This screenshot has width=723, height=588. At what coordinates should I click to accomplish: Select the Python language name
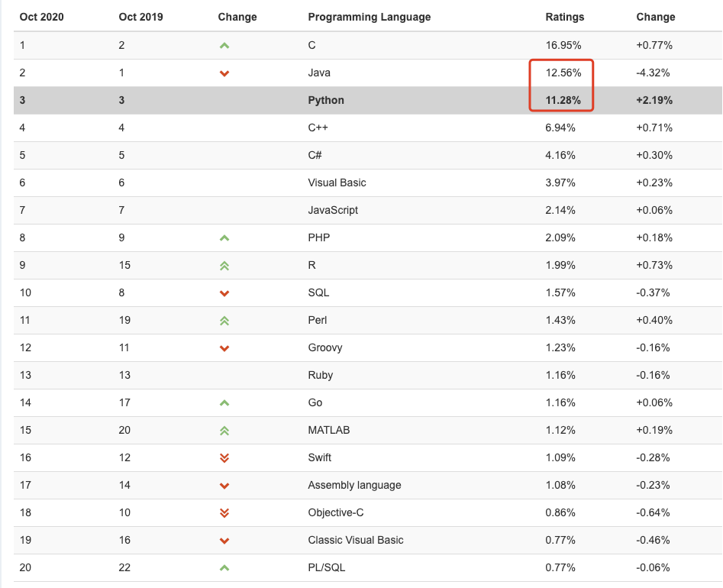[326, 100]
